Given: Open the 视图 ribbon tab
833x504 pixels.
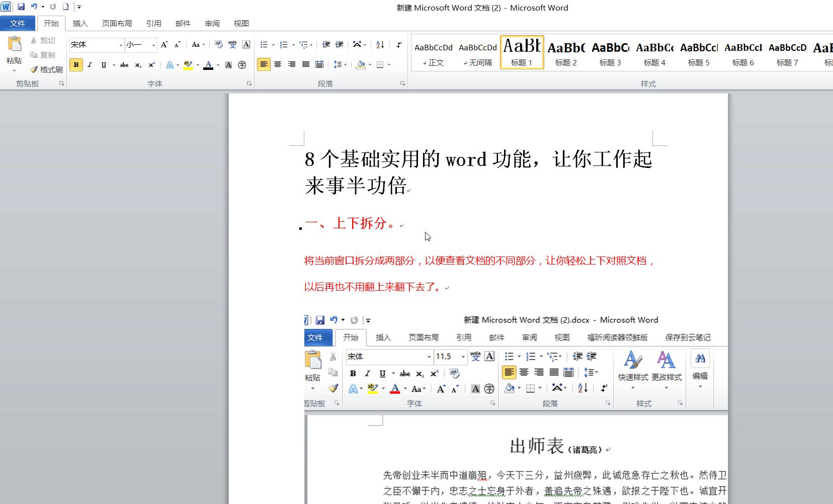Looking at the screenshot, I should coord(241,23).
